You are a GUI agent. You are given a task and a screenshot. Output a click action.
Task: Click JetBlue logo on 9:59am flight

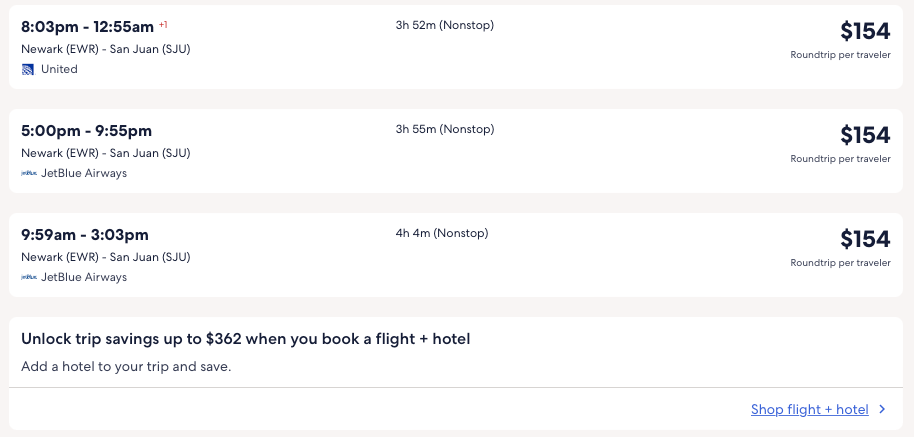[x=29, y=277]
